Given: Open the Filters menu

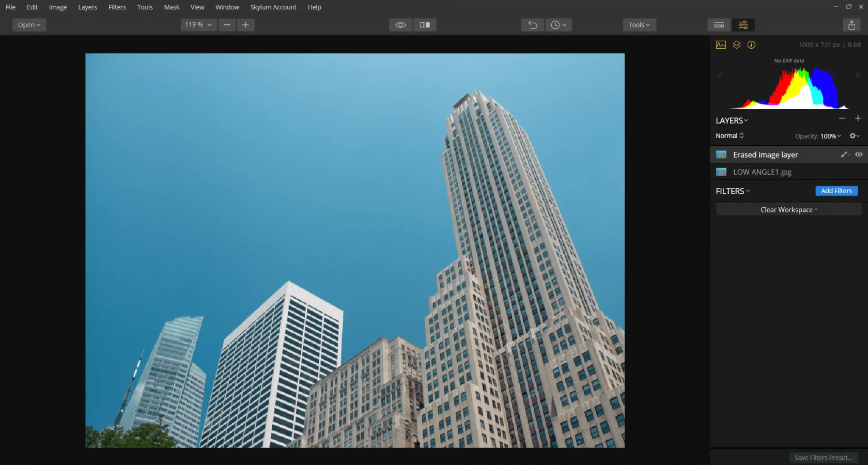Looking at the screenshot, I should coord(117,7).
